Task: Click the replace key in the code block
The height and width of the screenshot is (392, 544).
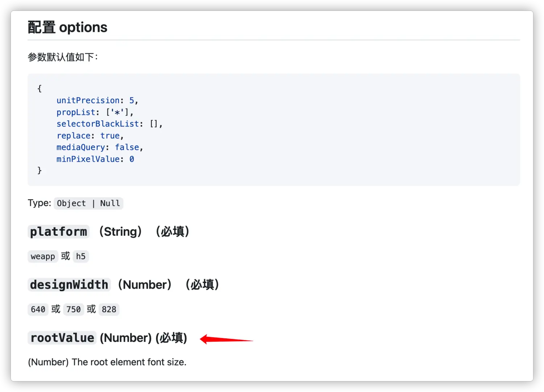Action: tap(73, 136)
